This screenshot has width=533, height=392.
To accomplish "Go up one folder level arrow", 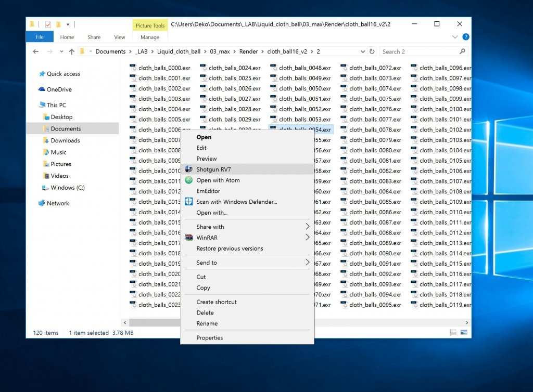I will pyautogui.click(x=71, y=51).
